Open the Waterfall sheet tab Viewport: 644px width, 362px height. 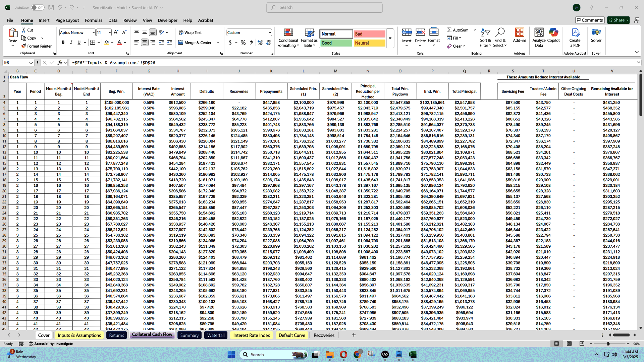pos(216,335)
